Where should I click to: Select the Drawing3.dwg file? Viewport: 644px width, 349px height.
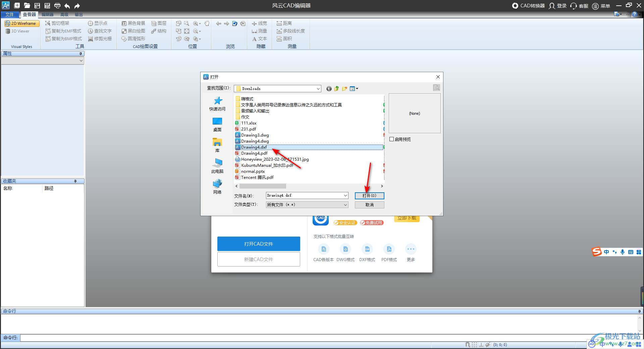[x=255, y=135]
